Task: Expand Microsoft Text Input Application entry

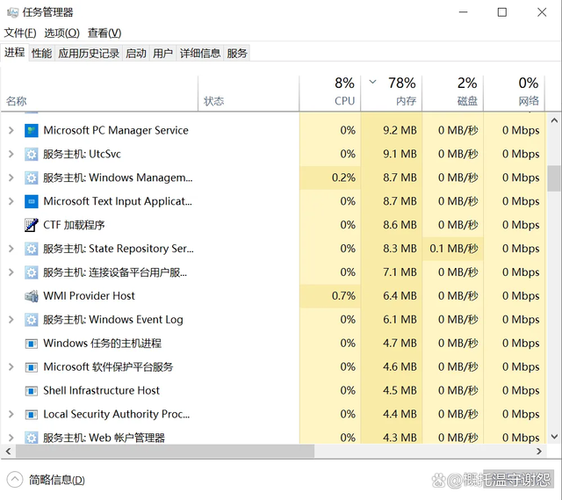Action: click(11, 201)
